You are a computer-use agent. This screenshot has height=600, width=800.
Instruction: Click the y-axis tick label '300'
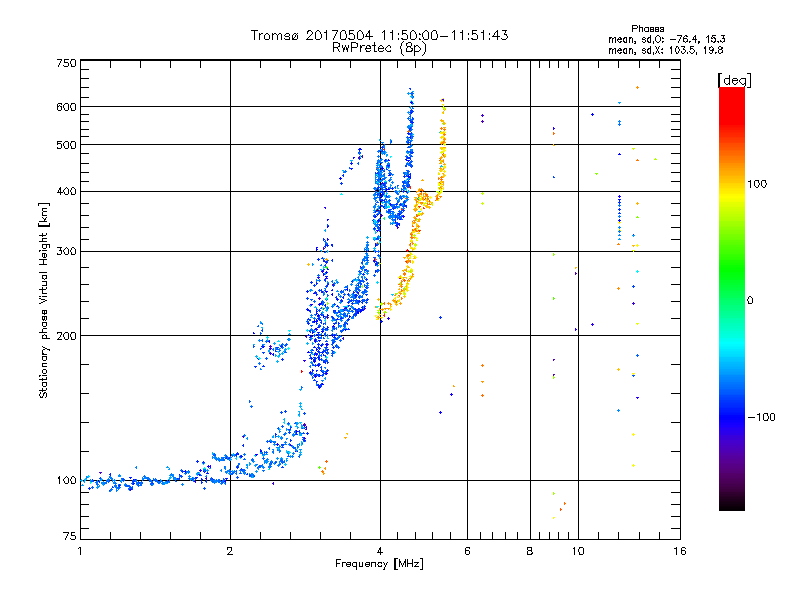click(x=66, y=251)
